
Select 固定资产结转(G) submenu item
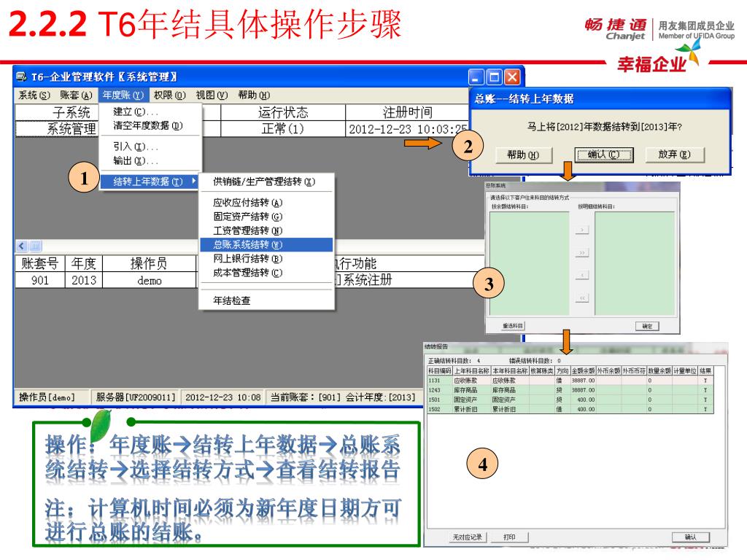coord(266,217)
